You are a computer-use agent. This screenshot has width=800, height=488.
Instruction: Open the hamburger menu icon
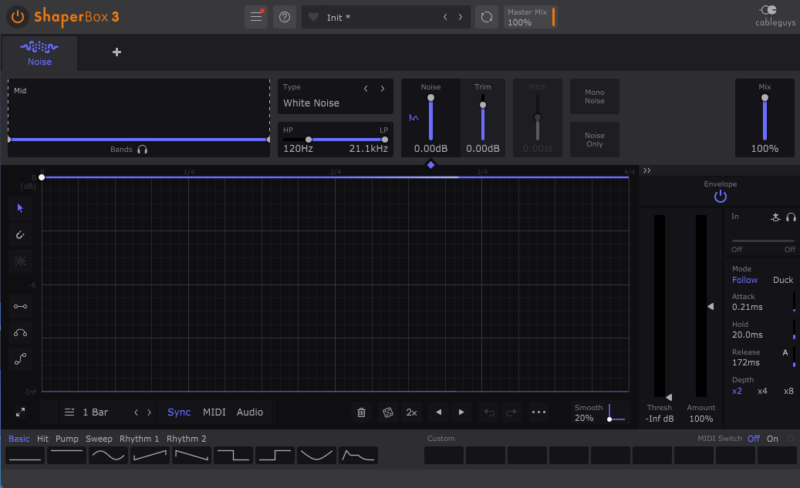pos(256,17)
